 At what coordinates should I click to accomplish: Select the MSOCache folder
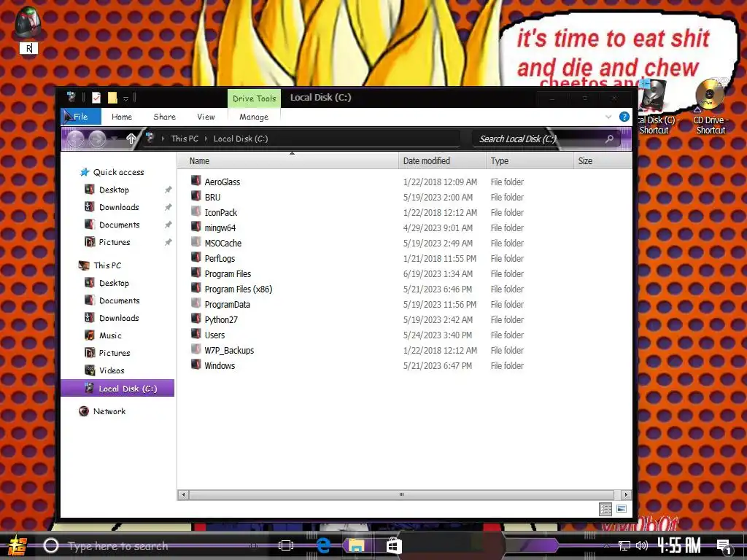[x=223, y=243]
